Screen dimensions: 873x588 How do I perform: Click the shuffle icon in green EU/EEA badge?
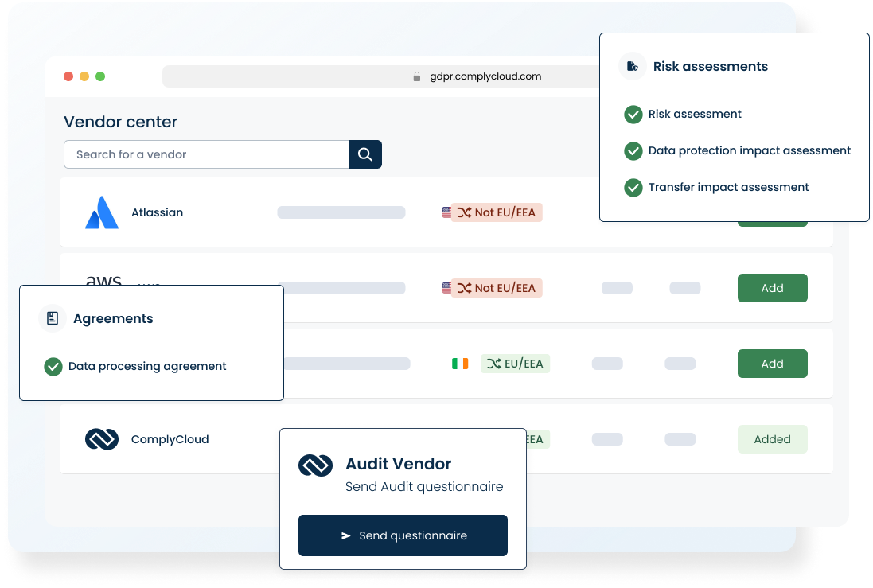(x=494, y=364)
